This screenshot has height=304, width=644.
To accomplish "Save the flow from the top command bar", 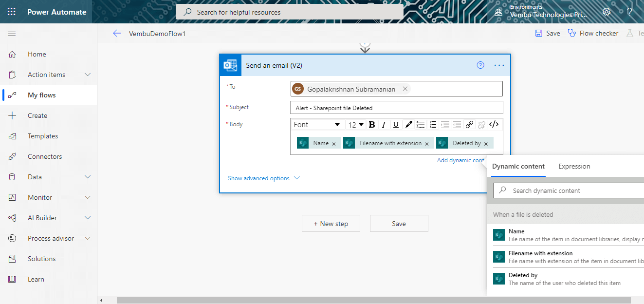I will pyautogui.click(x=548, y=33).
